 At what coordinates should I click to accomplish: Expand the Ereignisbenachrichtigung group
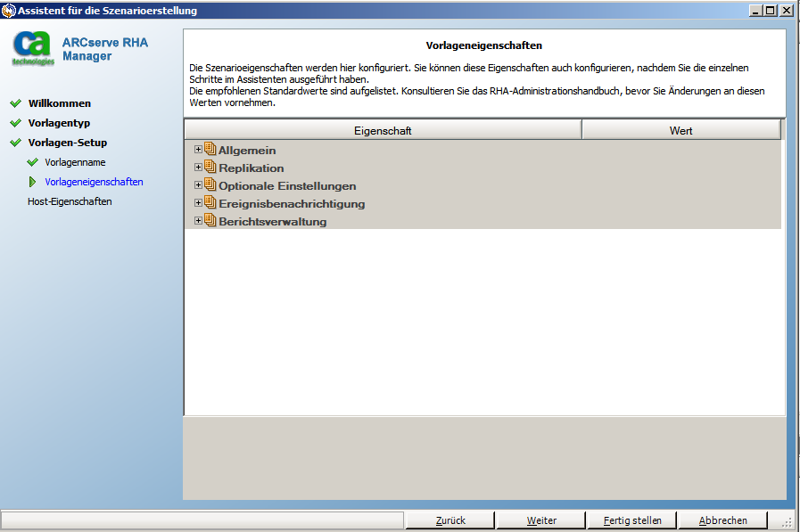pos(198,203)
